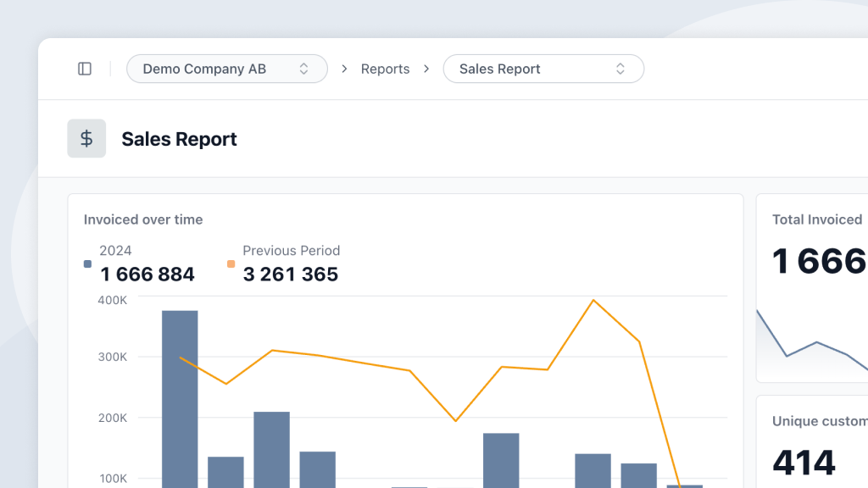
Task: Click the dollar sign Sales Report icon
Action: (x=86, y=137)
